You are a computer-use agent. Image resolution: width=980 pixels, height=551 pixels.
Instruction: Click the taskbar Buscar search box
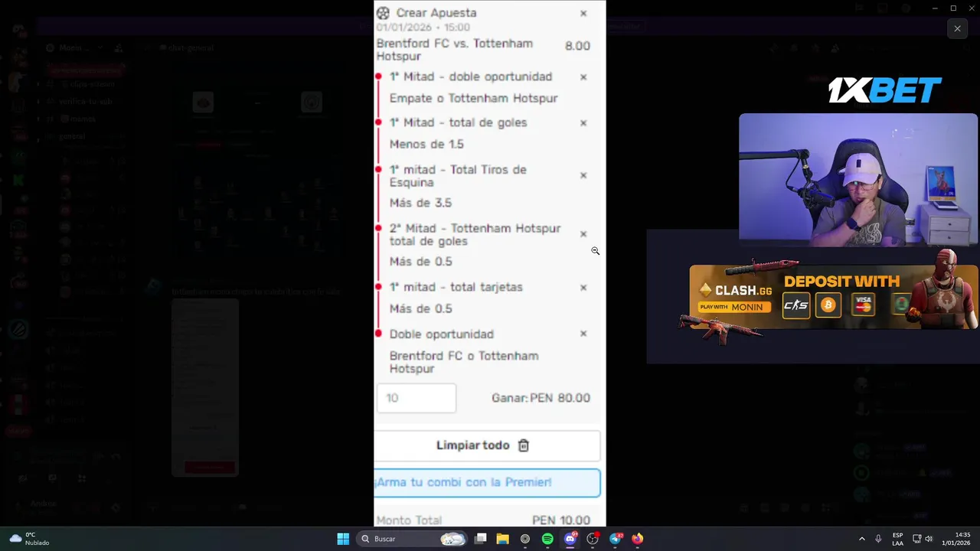point(413,539)
